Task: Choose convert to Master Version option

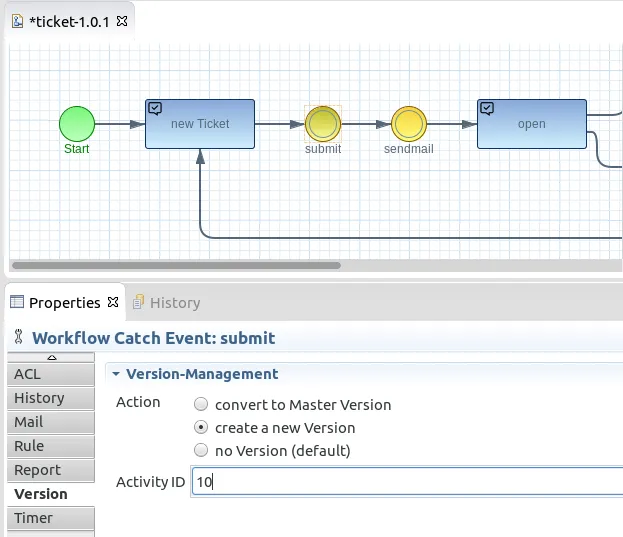Action: (201, 404)
